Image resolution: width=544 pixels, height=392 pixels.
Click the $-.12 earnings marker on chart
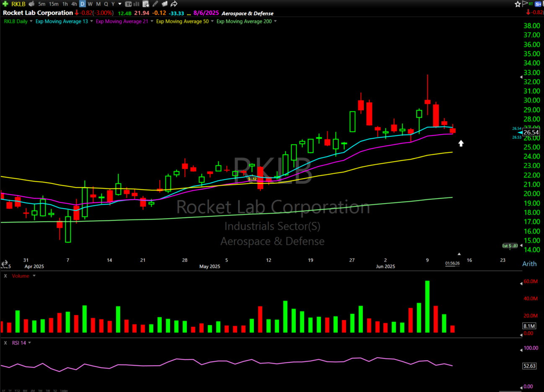point(252,179)
